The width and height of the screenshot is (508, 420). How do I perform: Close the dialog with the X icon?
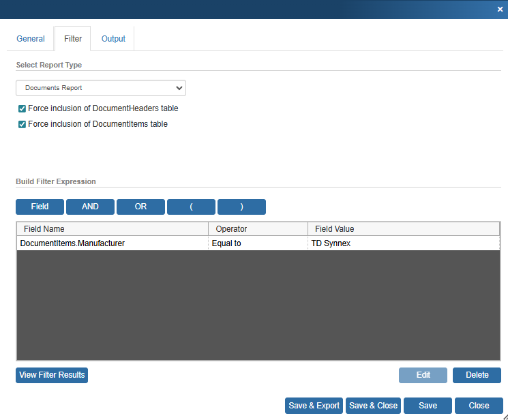click(x=500, y=9)
